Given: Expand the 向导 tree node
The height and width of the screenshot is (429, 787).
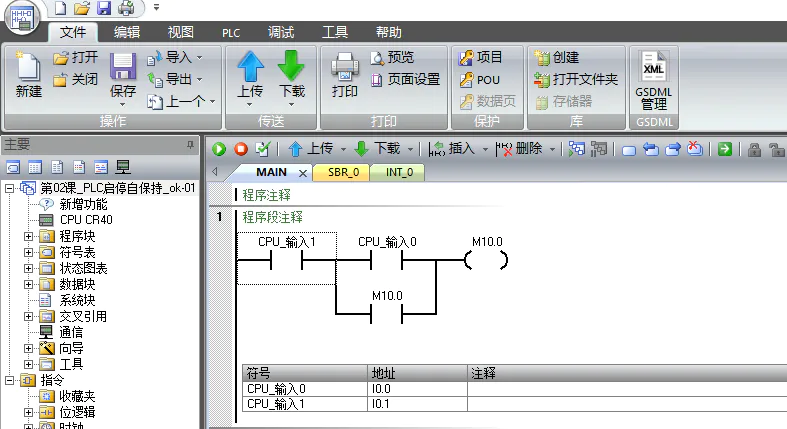Looking at the screenshot, I should [x=28, y=348].
